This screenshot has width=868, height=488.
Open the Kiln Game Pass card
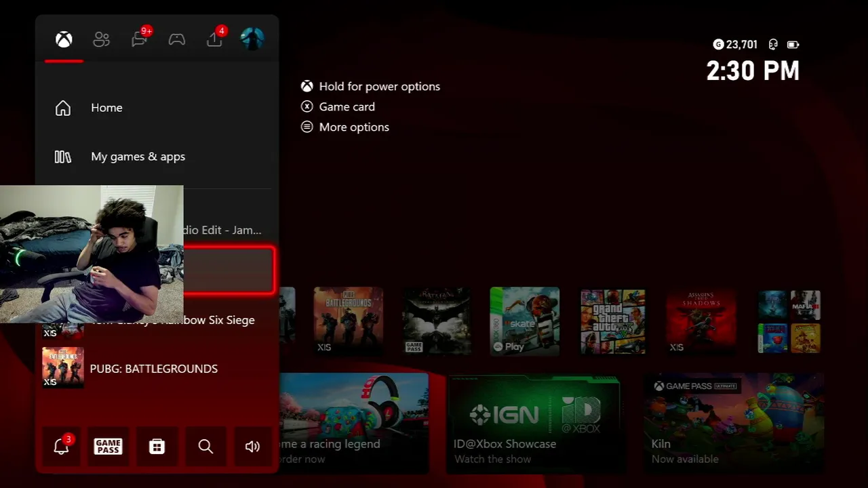(x=734, y=423)
